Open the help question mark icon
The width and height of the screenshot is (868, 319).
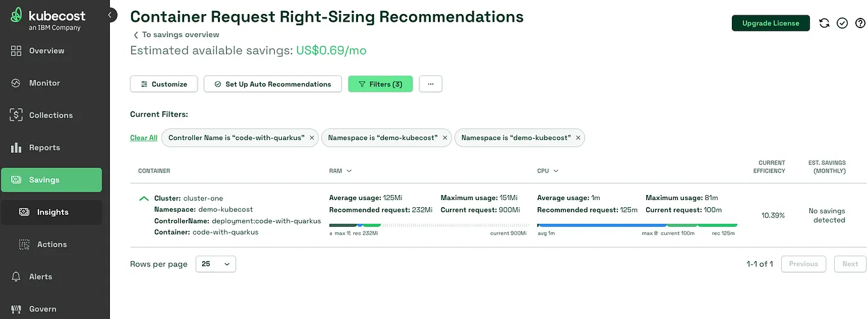860,23
